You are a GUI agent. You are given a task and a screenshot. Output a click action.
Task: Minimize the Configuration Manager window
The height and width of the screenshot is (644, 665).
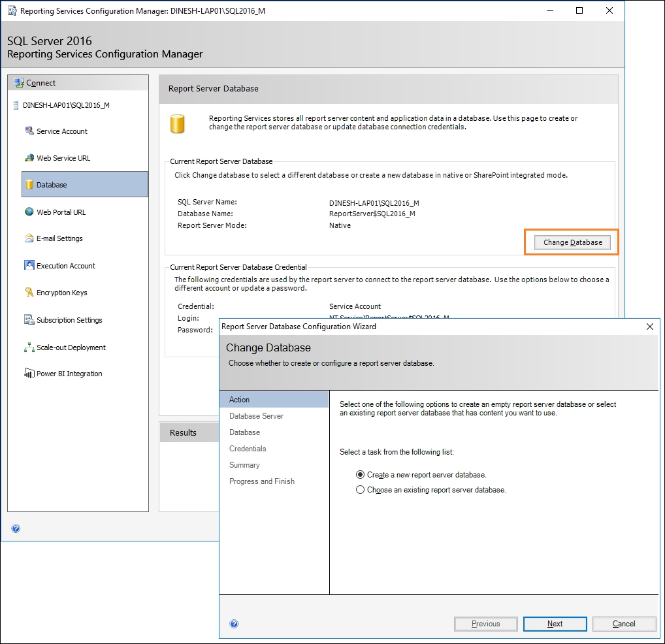point(550,10)
